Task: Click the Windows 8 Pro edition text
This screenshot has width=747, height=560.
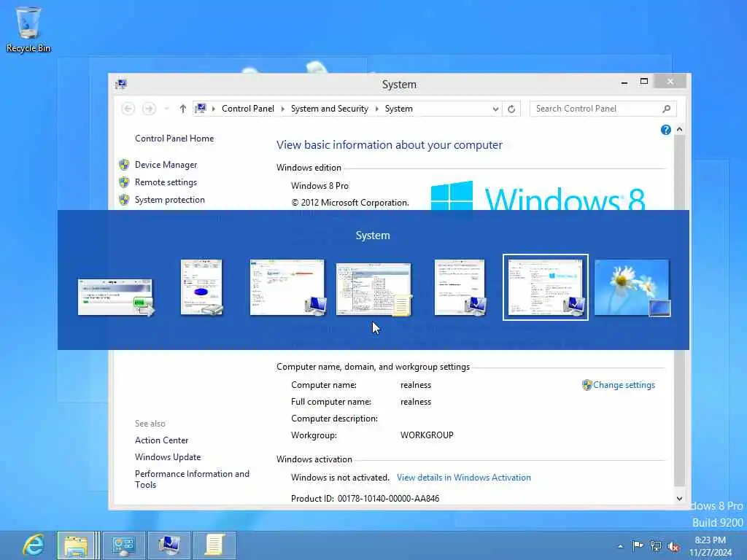Action: 320,186
